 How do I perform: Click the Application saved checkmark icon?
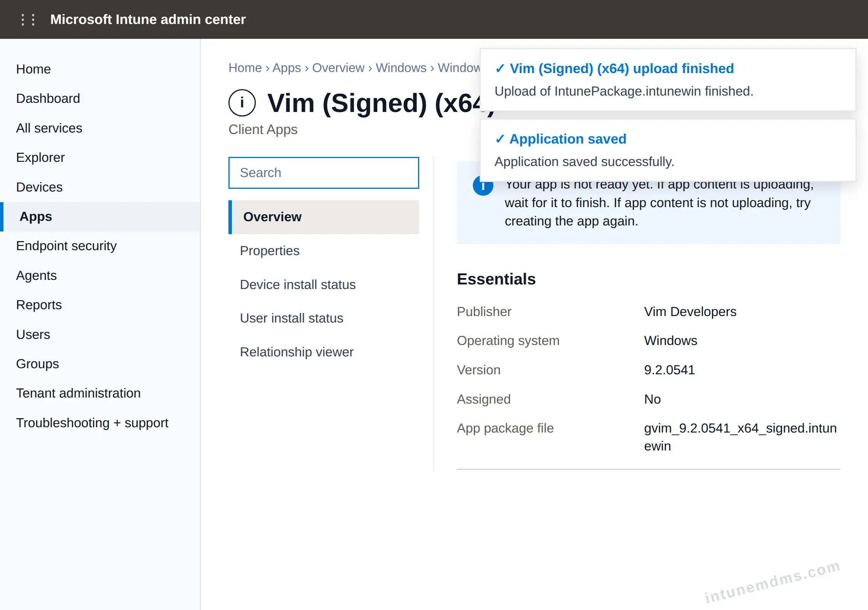coord(499,139)
